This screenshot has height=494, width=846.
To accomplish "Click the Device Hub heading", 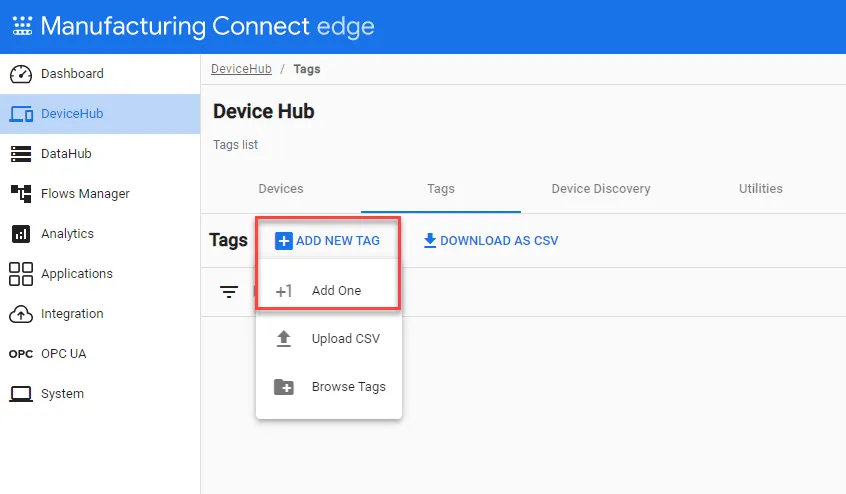I will (264, 112).
